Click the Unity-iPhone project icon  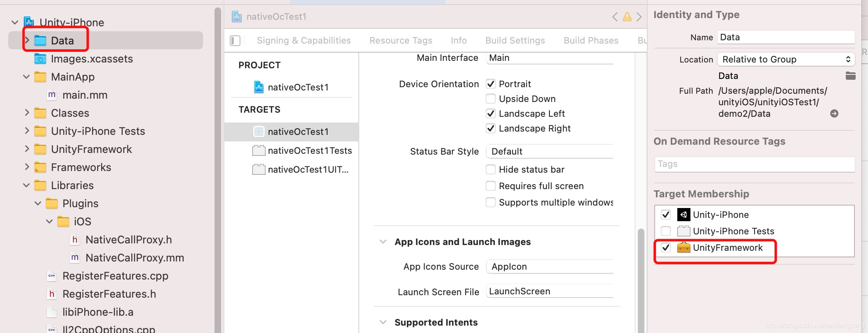point(29,22)
